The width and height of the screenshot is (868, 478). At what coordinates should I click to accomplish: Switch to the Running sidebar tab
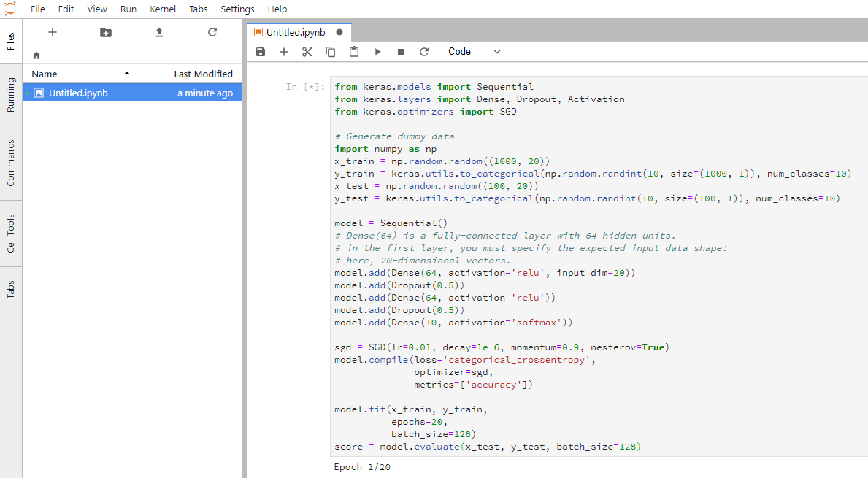tap(11, 94)
